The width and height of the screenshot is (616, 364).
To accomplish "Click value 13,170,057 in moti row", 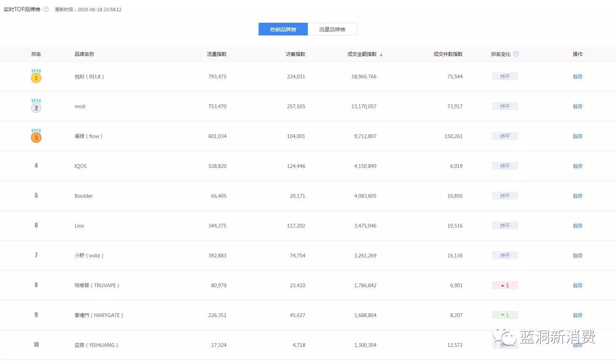I will (x=364, y=106).
